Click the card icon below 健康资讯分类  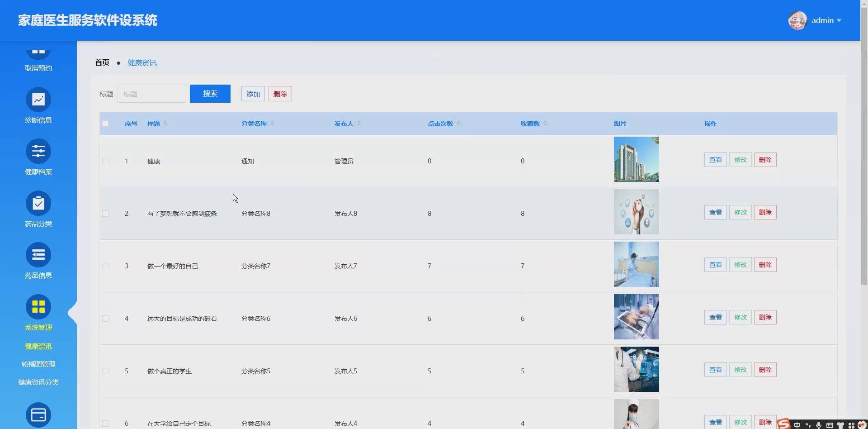tap(38, 415)
